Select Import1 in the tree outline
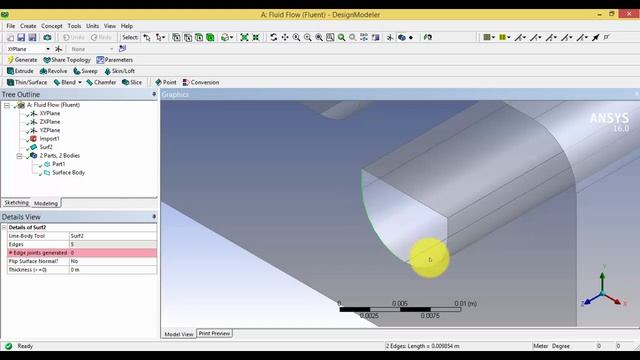Screen dimensions: 640x360 pyautogui.click(x=49, y=139)
